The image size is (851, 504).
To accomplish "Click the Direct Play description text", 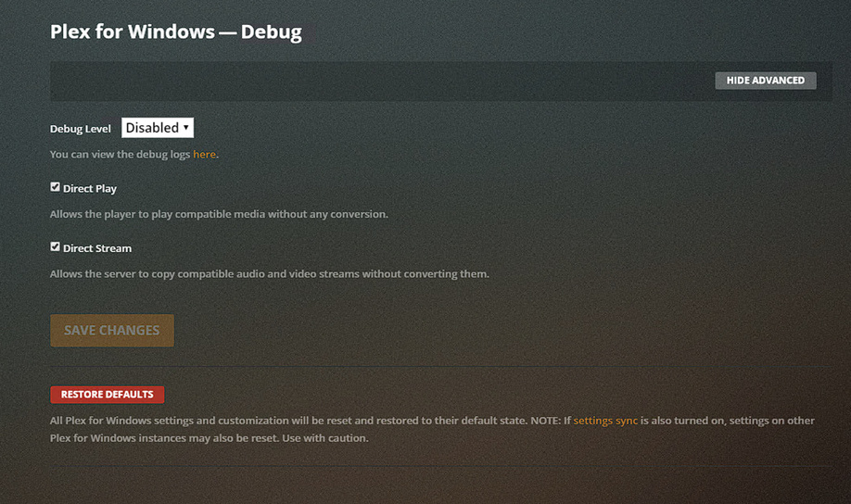I will [x=219, y=214].
